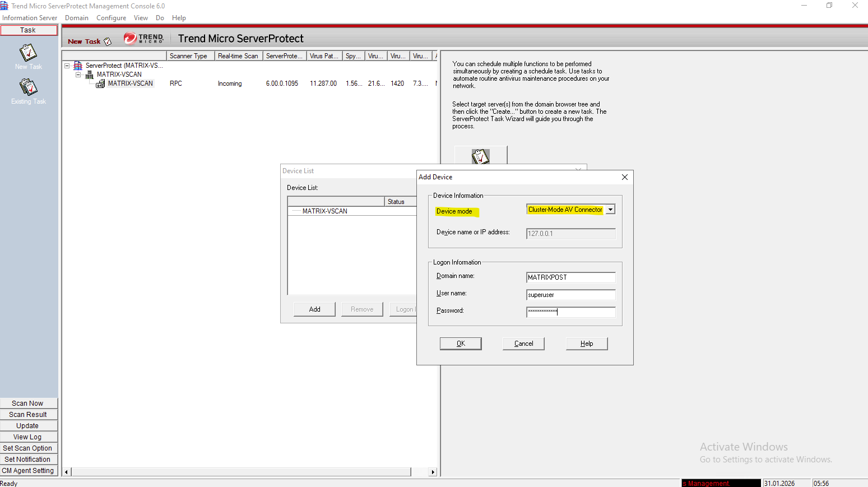This screenshot has height=487, width=868.
Task: Click the New Task clipboard icon in sidebar
Action: (28, 53)
